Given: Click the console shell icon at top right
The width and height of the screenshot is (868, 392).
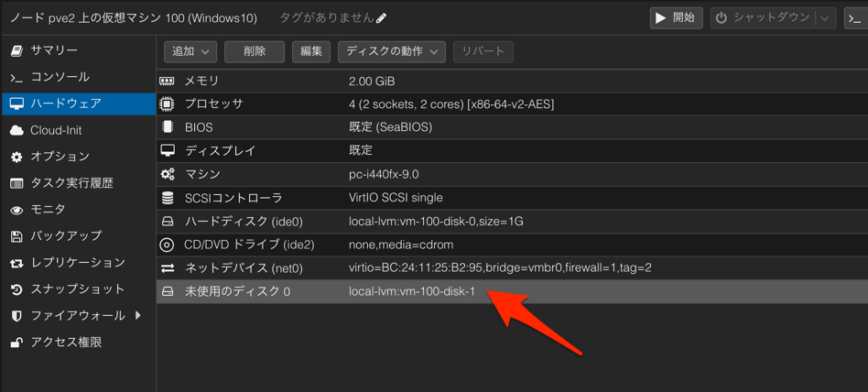Looking at the screenshot, I should coord(854,18).
